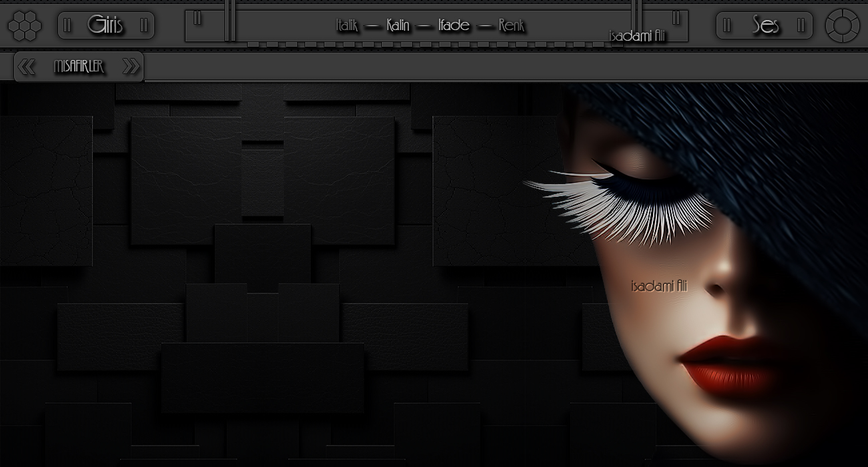Click the honeycomb hexagon icon
868x467 pixels.
25,26
